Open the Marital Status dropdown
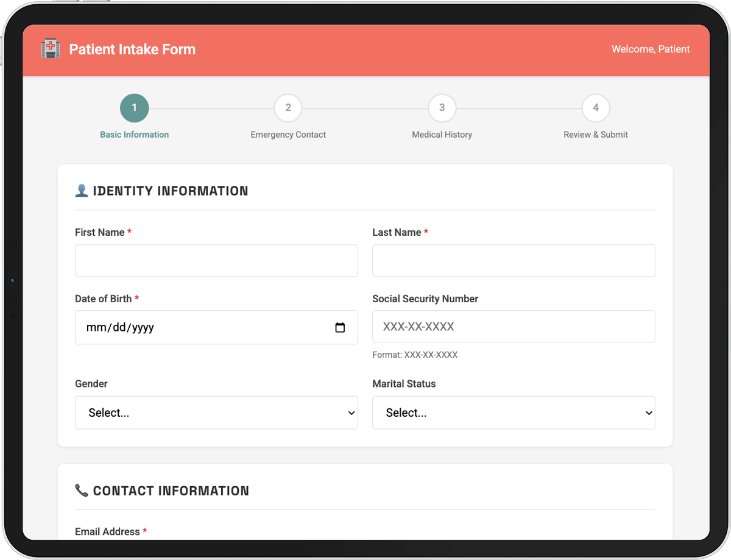This screenshot has width=731, height=560. pos(514,413)
